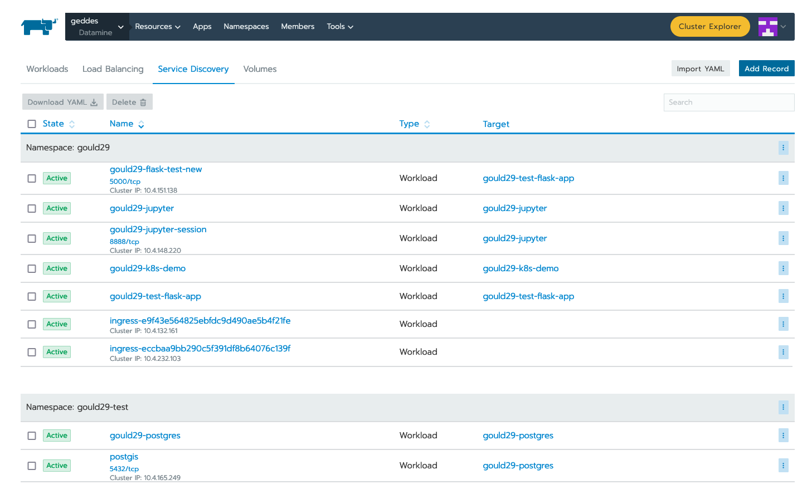Click the trash icon on the Delete button
Image resolution: width=812 pixels, height=504 pixels.
point(144,102)
